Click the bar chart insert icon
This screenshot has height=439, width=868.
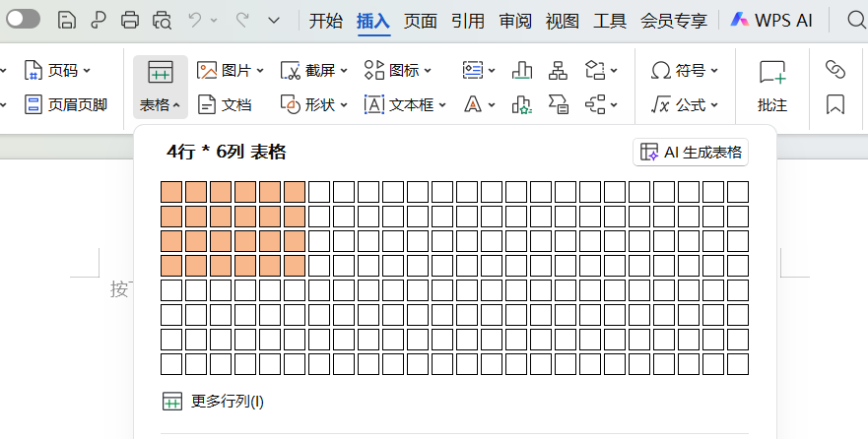coord(522,71)
